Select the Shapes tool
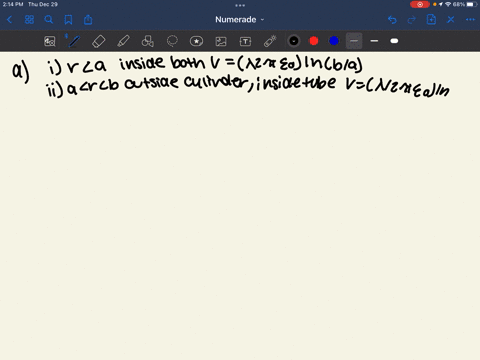480x360 pixels. pyautogui.click(x=148, y=41)
